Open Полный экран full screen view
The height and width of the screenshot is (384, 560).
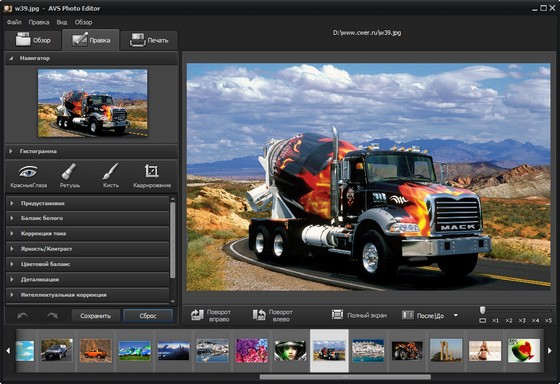pyautogui.click(x=359, y=315)
